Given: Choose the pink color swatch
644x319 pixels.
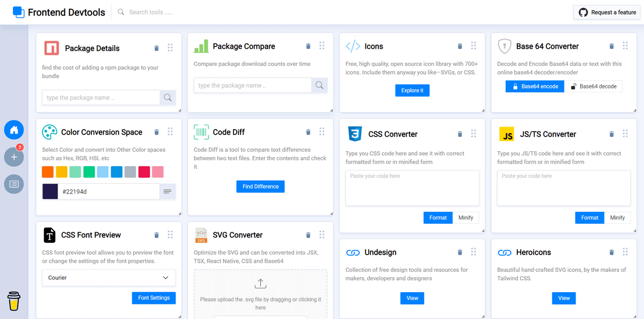Looking at the screenshot, I should click(158, 172).
